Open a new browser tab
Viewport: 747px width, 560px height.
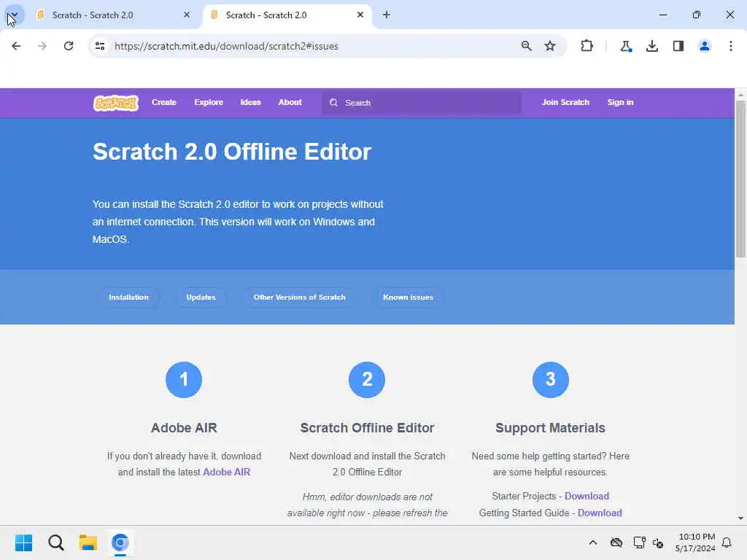387,15
